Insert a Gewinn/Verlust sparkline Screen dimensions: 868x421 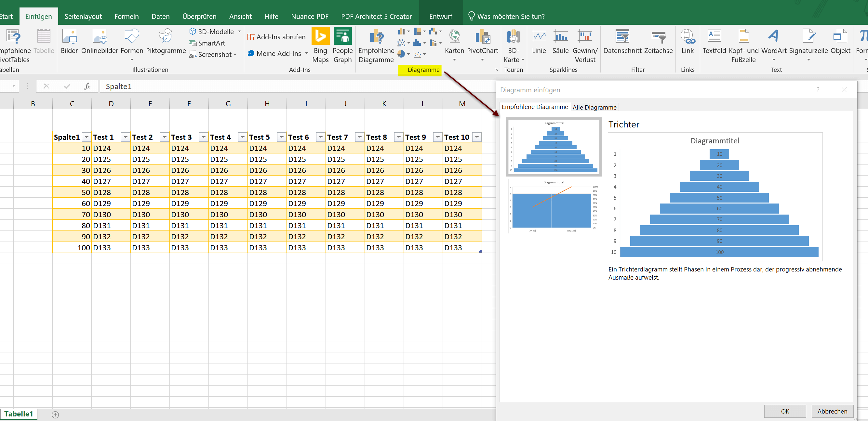[585, 46]
